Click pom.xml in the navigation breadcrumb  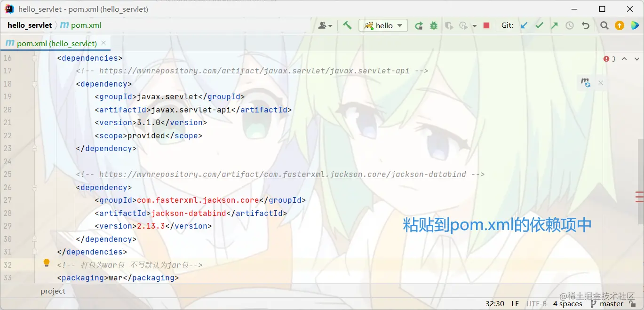80,25
